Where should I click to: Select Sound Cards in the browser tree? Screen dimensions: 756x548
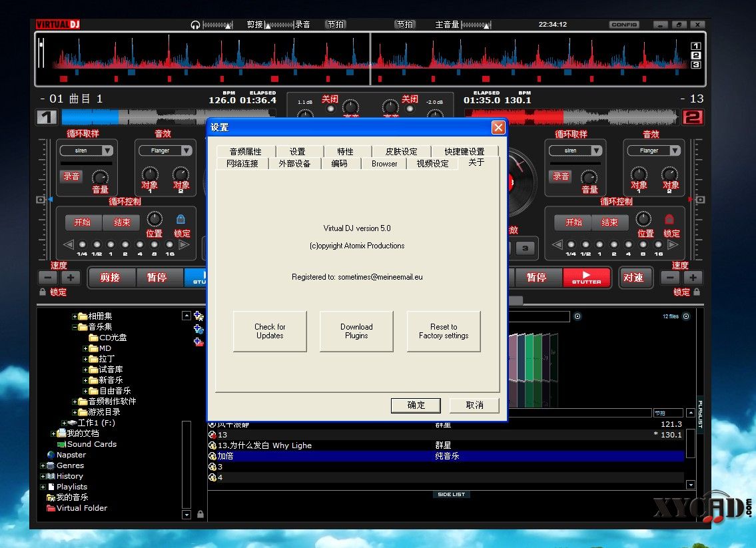(x=92, y=444)
